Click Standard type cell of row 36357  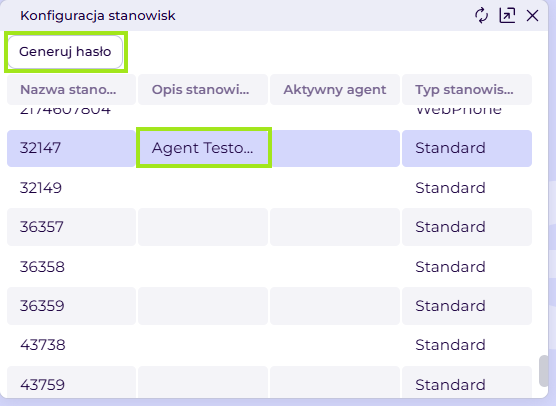point(467,227)
